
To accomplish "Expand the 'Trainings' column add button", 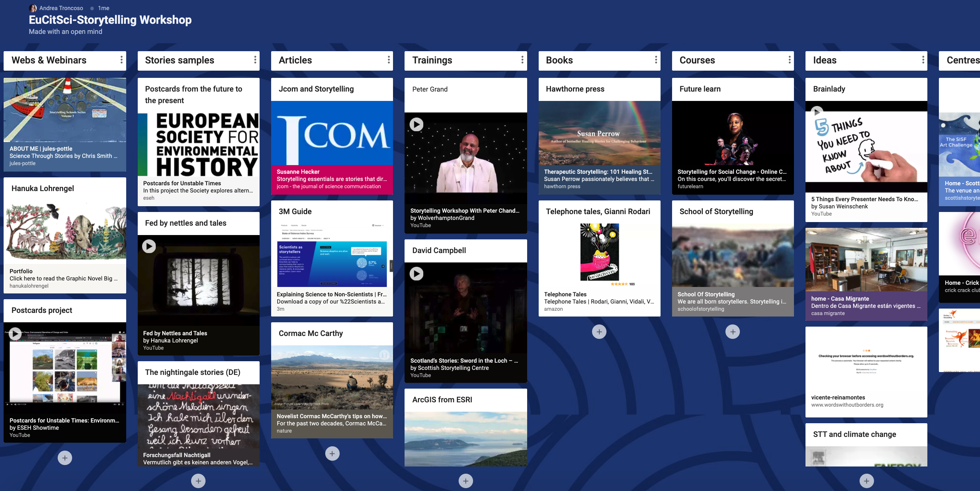I will click(466, 481).
